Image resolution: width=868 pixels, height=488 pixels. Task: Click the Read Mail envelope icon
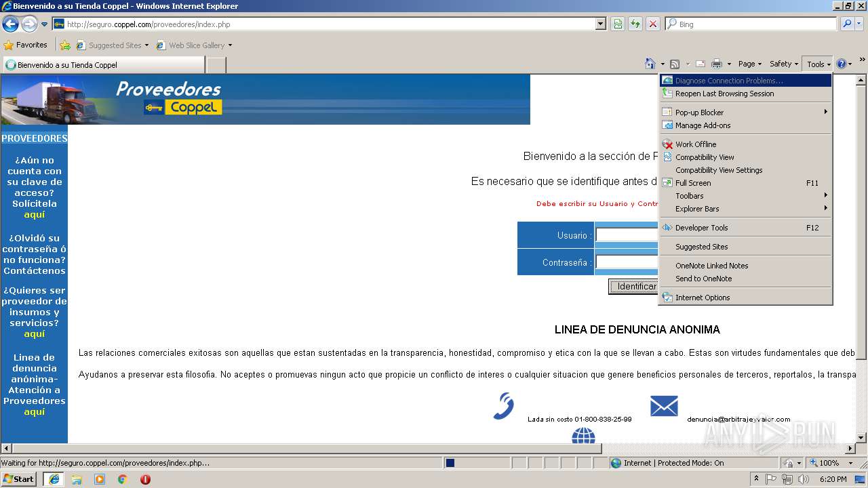pyautogui.click(x=701, y=64)
